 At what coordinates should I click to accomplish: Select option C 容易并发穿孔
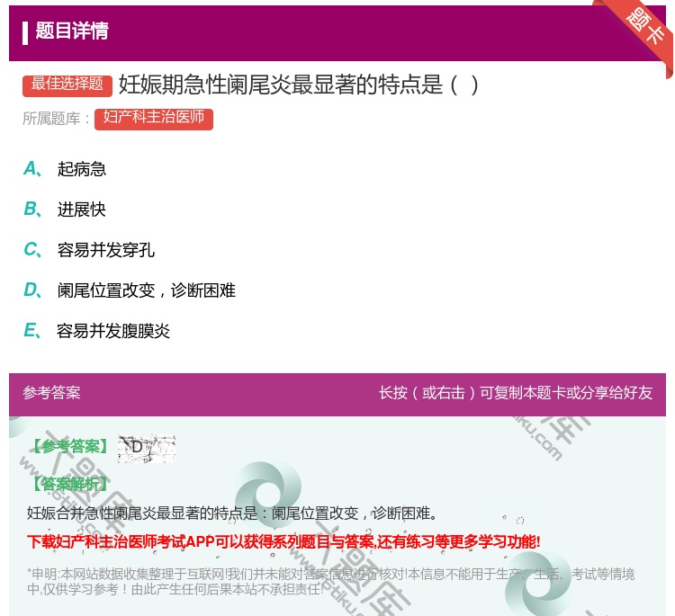(x=89, y=250)
